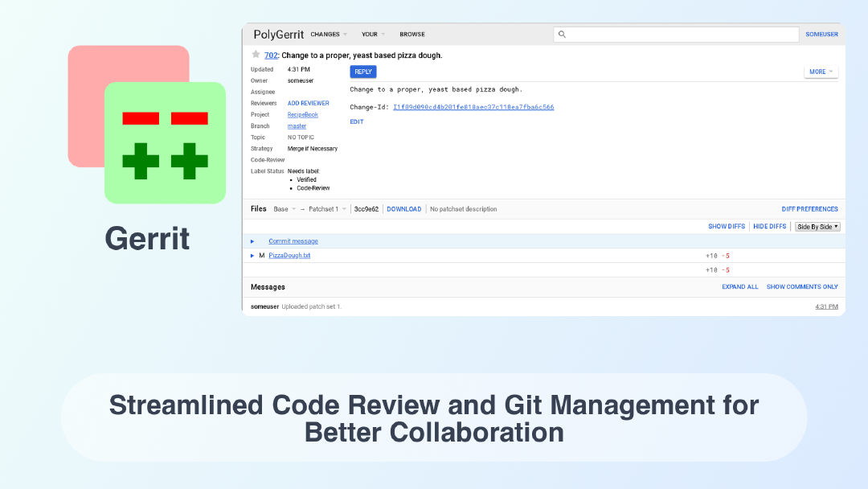
Task: Open the Side By Side view selector
Action: point(817,227)
